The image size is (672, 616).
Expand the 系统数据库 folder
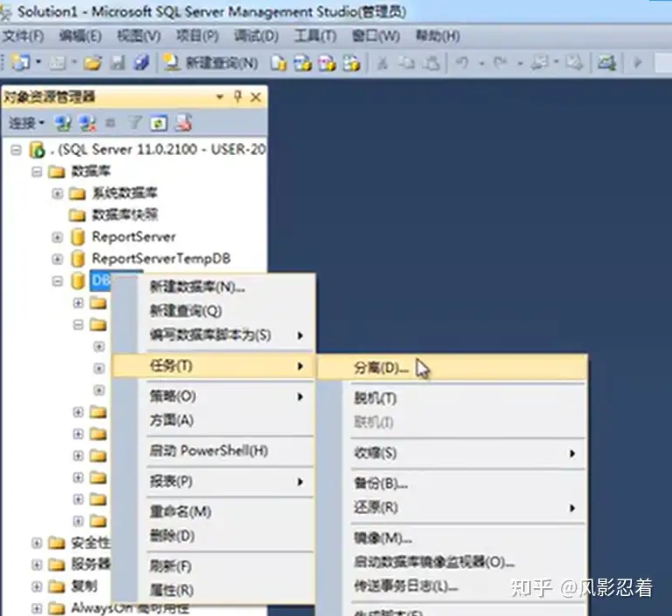click(57, 193)
